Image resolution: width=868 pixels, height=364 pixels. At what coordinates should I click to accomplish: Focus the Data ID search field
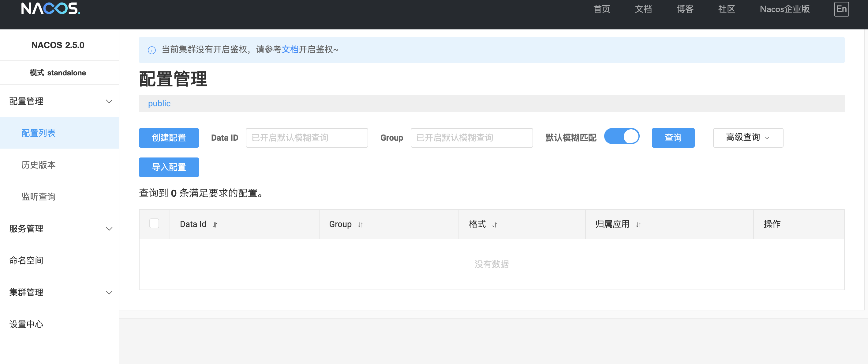tap(306, 138)
